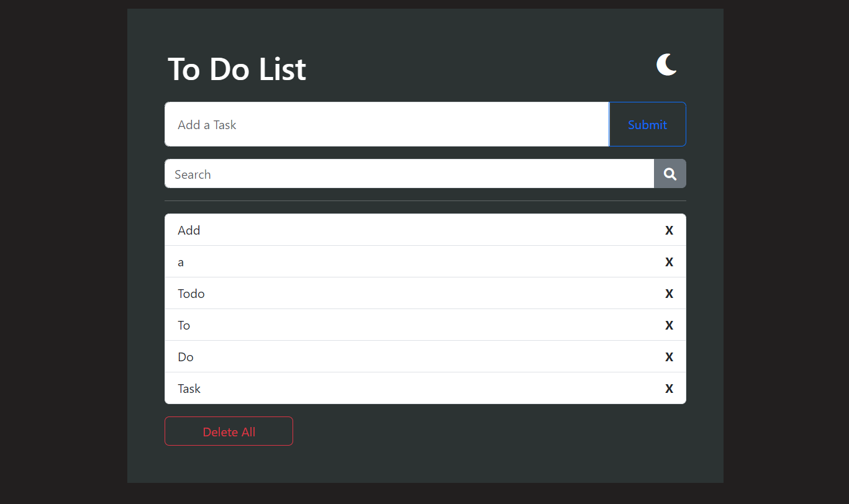This screenshot has width=849, height=504.
Task: Remove the 'a' task using X
Action: coord(669,262)
